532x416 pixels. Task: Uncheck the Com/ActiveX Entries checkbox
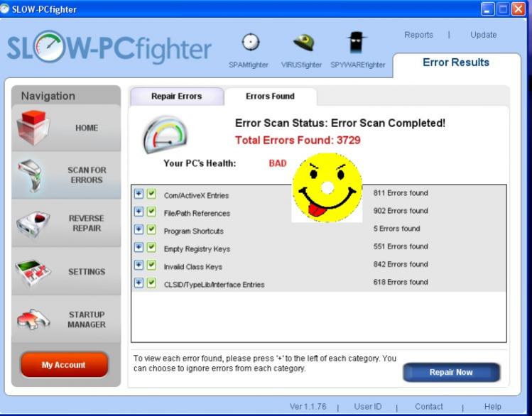151,194
